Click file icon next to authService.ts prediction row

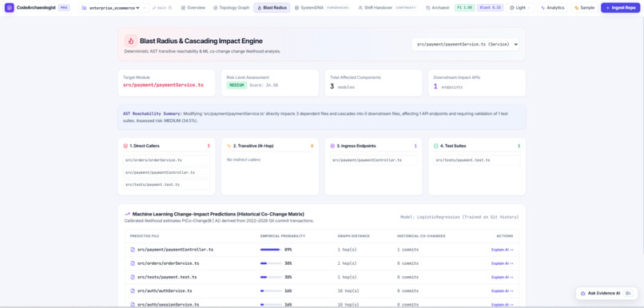pos(133,290)
